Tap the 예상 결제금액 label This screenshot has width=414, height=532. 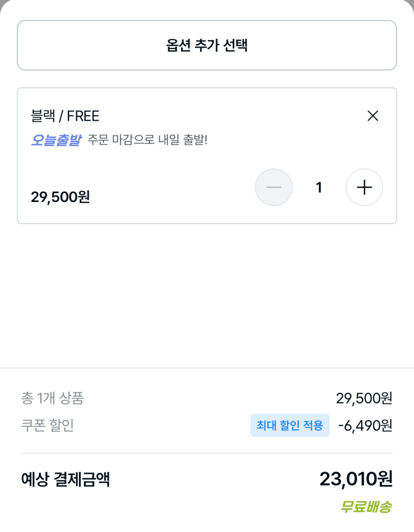click(65, 479)
